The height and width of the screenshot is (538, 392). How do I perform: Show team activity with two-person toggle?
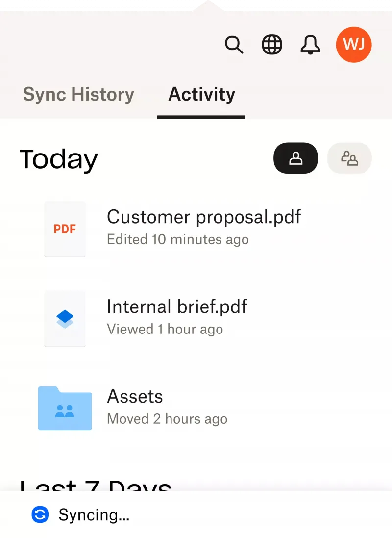point(349,158)
